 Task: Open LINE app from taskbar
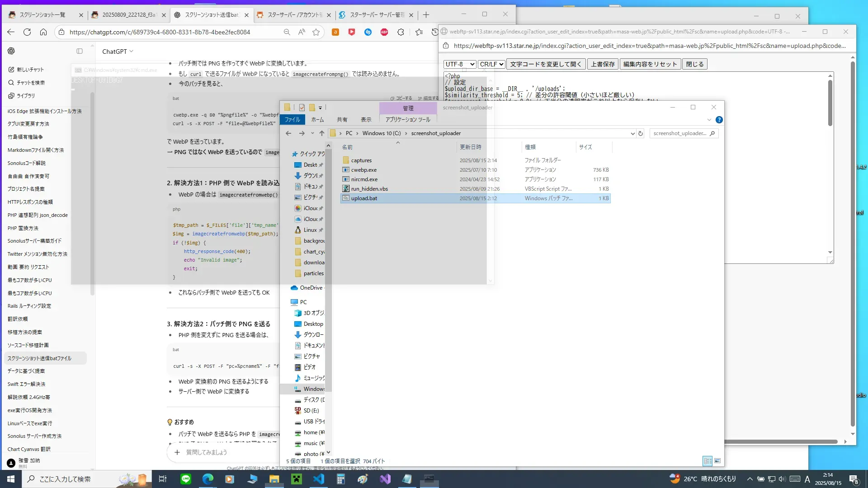click(186, 479)
